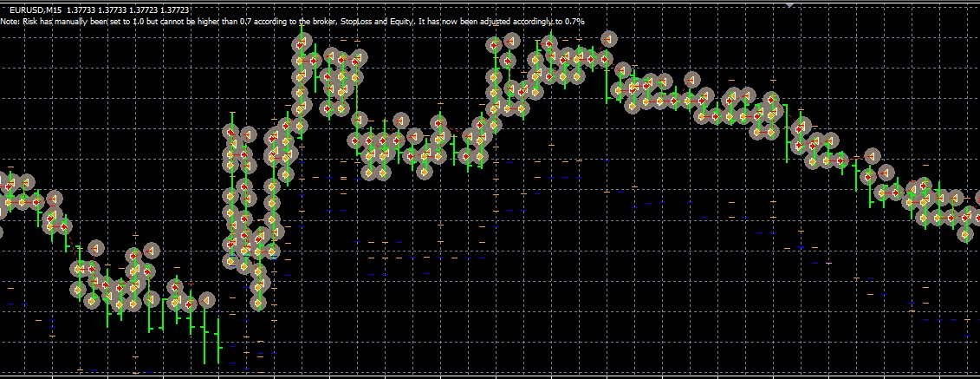
Task: Click the EURUSD,M15 chart symbol label
Action: pos(36,10)
